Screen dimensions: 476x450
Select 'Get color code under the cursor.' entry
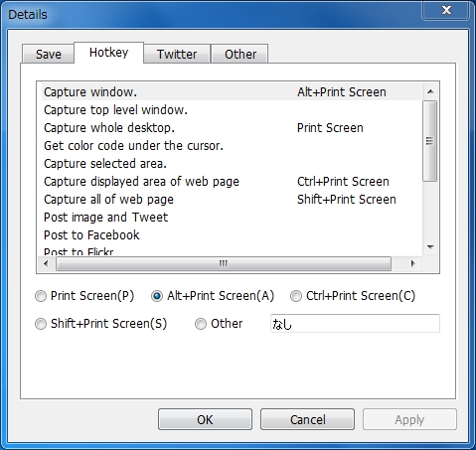(x=232, y=146)
